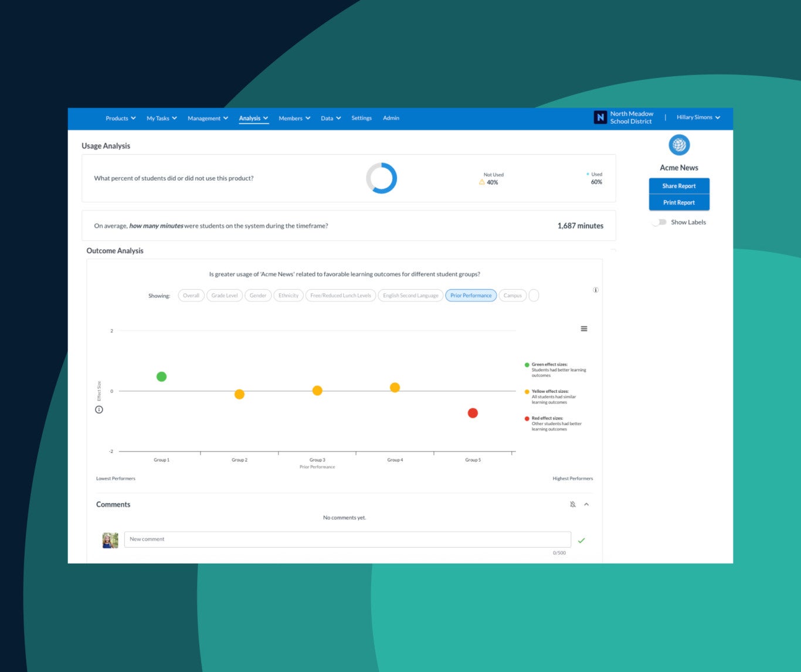
Task: Click the Print Report button
Action: coord(678,202)
